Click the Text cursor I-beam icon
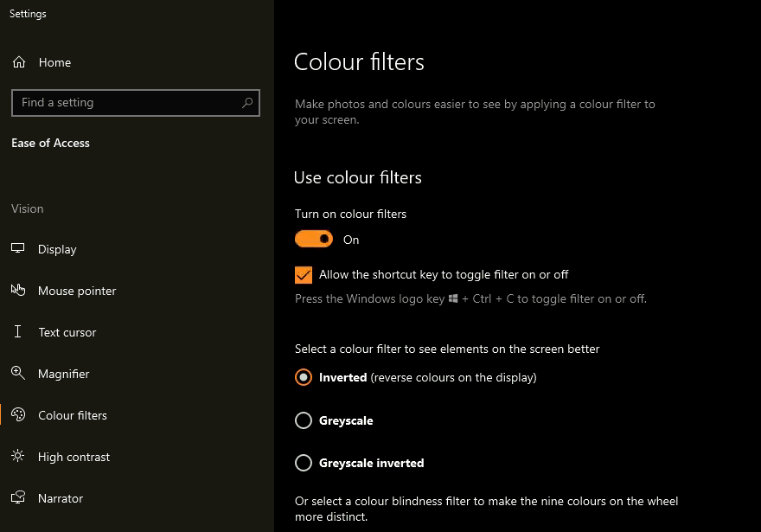 pyautogui.click(x=18, y=332)
